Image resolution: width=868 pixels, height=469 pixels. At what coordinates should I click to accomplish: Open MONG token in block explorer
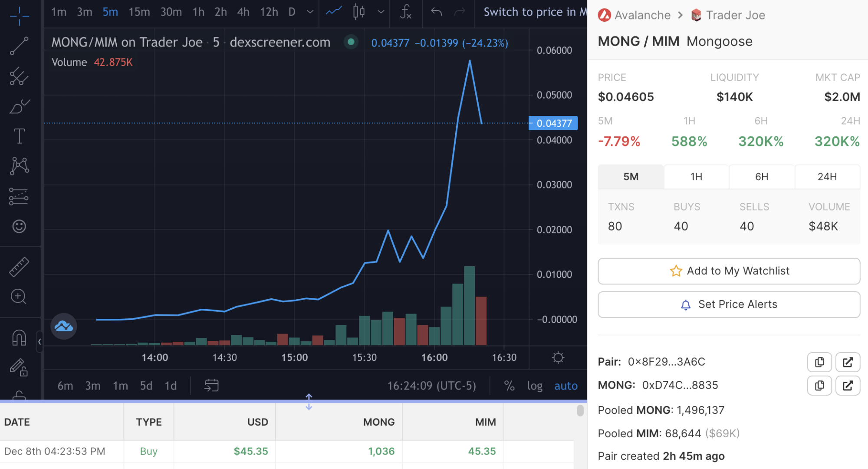tap(848, 386)
